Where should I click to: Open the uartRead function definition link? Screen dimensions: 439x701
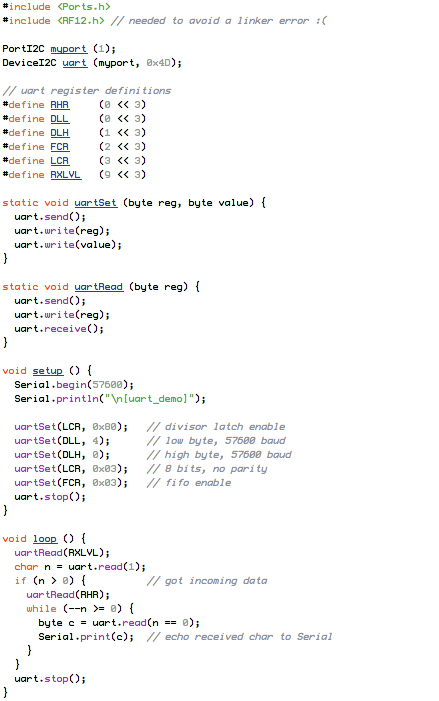99,287
